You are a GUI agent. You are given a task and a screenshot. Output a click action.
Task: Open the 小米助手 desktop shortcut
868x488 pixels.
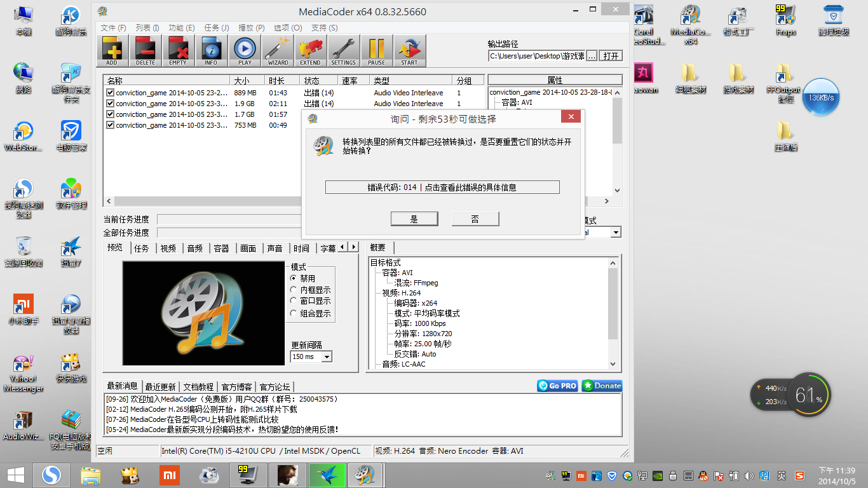[x=24, y=309]
